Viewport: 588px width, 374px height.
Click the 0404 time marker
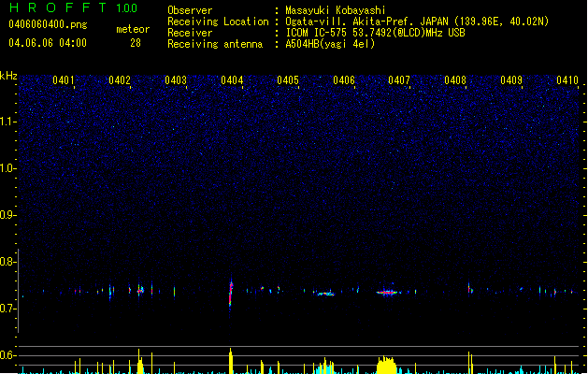point(232,80)
